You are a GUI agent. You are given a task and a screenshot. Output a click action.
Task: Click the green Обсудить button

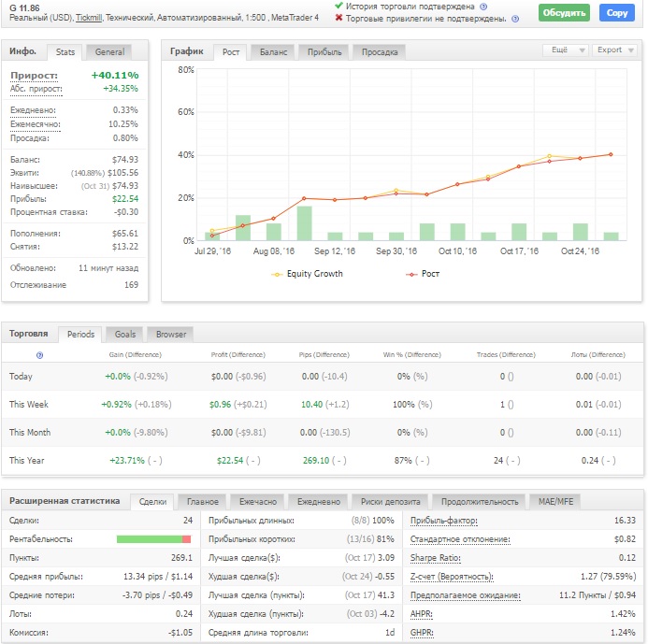pyautogui.click(x=564, y=13)
